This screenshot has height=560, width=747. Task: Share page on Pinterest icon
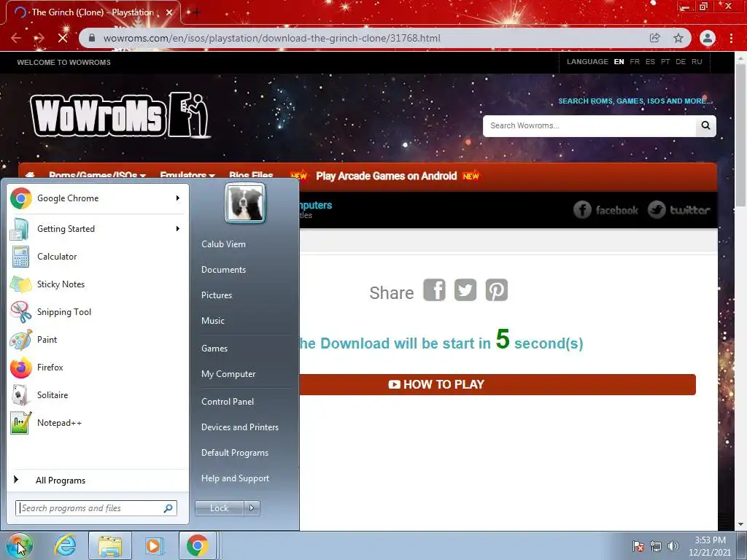pyautogui.click(x=496, y=290)
